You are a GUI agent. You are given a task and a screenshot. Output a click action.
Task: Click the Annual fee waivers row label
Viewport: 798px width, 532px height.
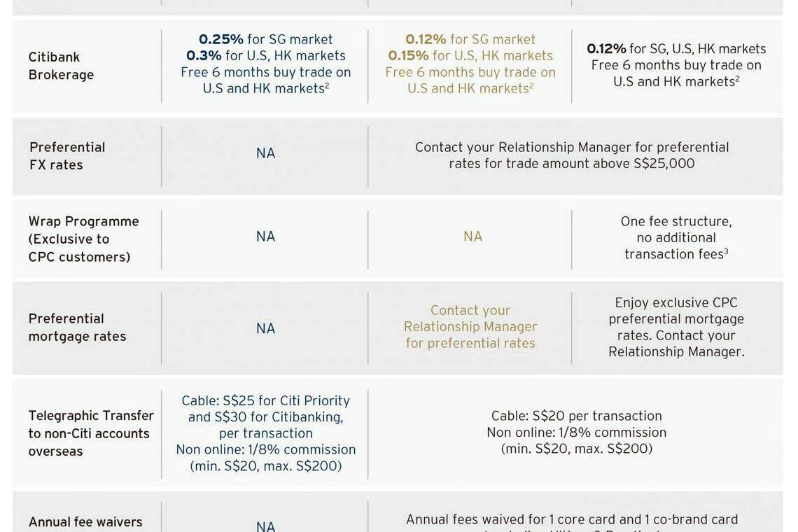(x=85, y=522)
